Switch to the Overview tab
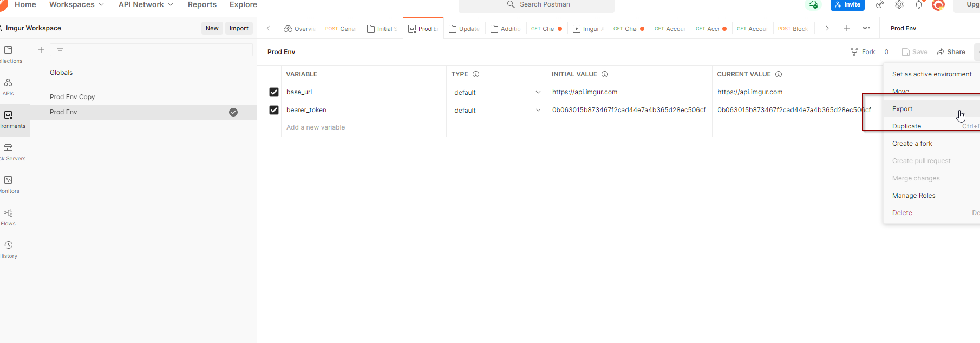980x343 pixels. tap(299, 29)
